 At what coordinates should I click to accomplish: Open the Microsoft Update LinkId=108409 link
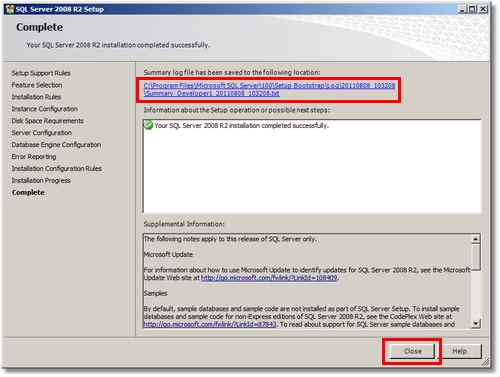269,278
